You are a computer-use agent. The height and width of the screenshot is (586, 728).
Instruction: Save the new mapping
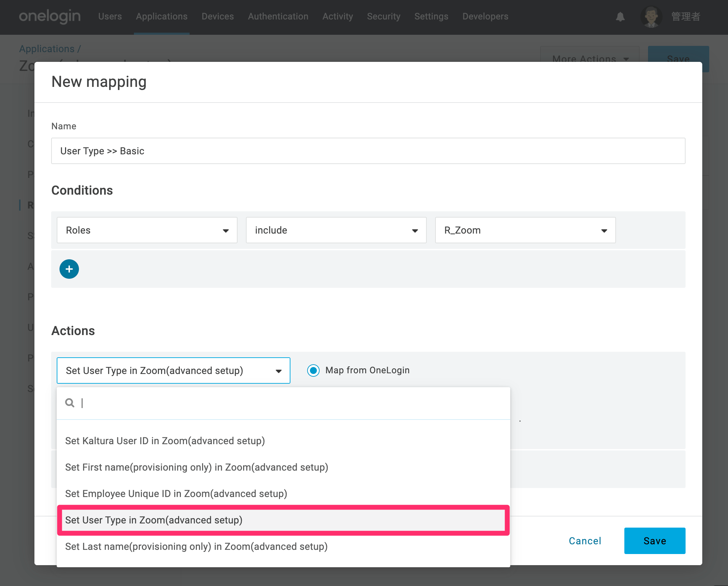[655, 541]
